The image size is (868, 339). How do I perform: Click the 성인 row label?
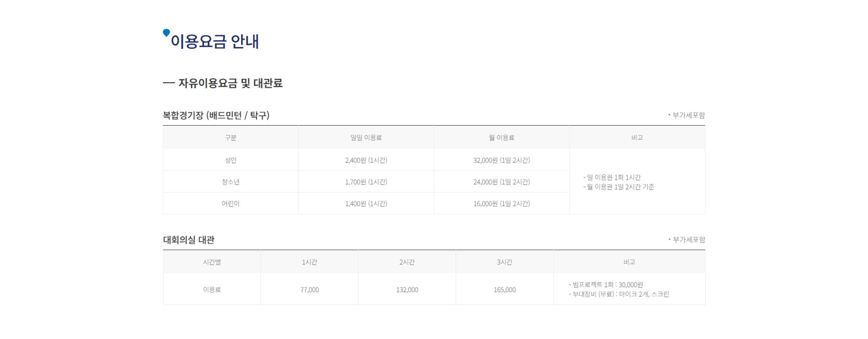pyautogui.click(x=231, y=160)
